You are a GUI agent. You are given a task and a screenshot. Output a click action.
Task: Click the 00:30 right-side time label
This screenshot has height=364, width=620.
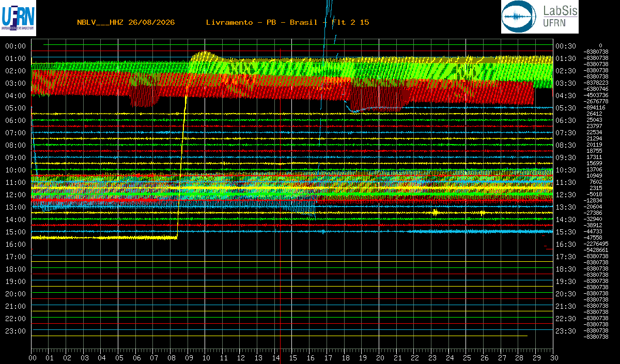[566, 46]
